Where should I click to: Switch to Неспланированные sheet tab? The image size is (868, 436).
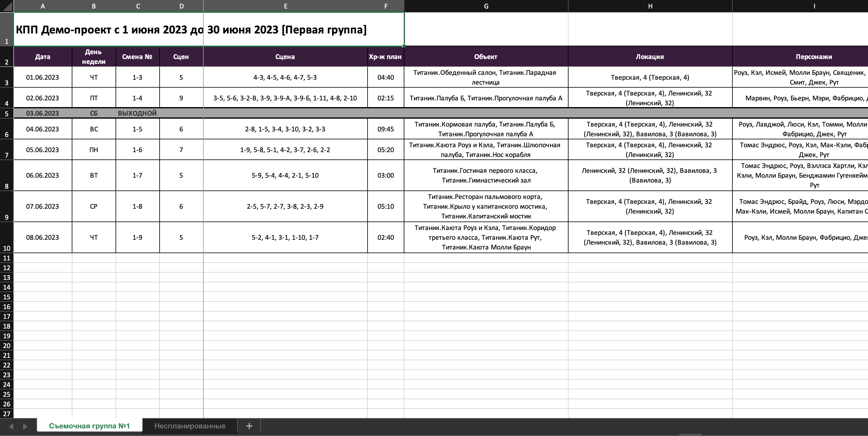coord(190,426)
